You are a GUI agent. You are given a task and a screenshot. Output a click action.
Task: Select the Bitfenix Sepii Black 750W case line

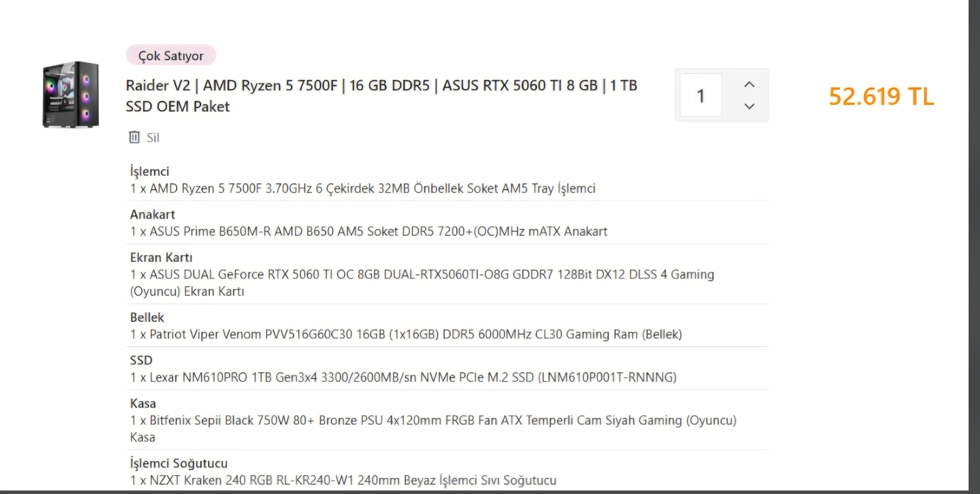point(433,429)
